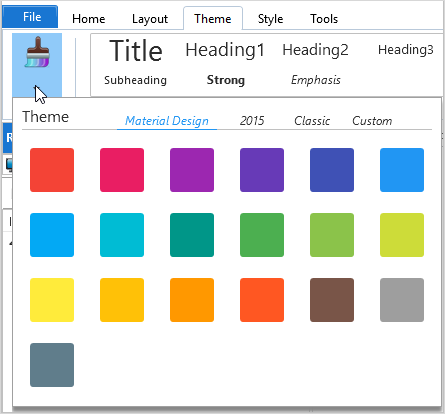This screenshot has width=445, height=414.
Task: Select the deep purple theme swatch
Action: pos(262,170)
